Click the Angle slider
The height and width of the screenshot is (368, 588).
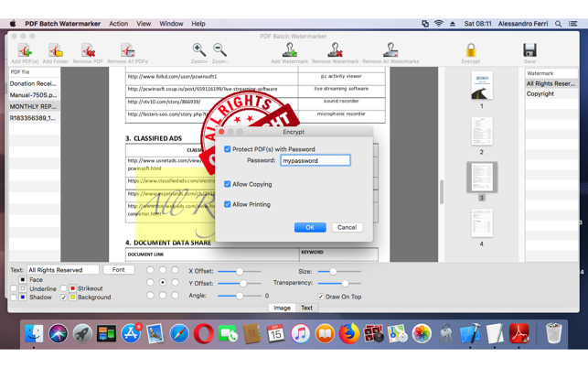(240, 296)
